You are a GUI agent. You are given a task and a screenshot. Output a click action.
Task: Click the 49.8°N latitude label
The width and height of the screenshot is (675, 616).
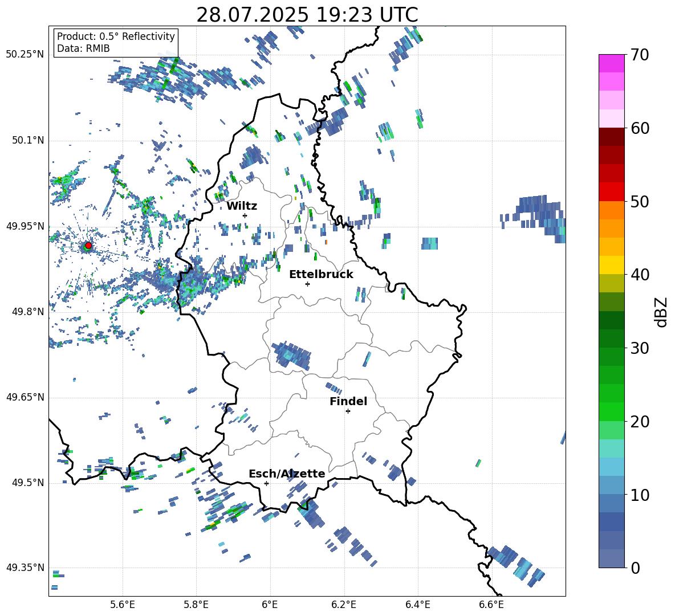27,312
